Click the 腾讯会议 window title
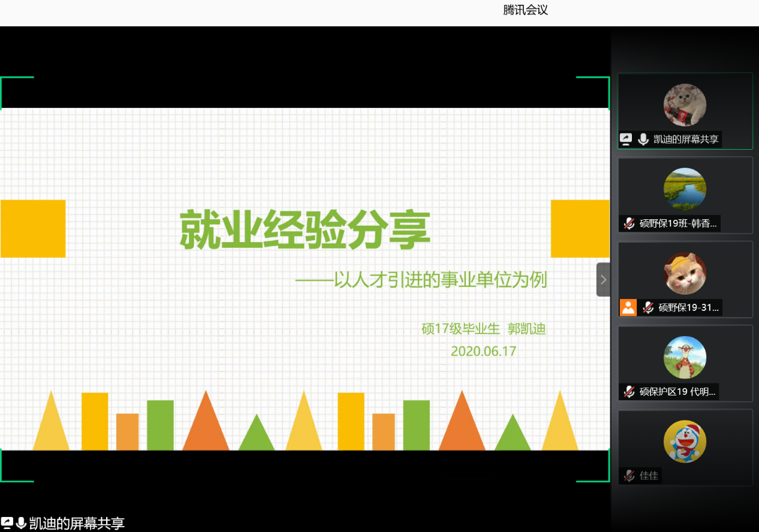759x532 pixels. [x=525, y=10]
